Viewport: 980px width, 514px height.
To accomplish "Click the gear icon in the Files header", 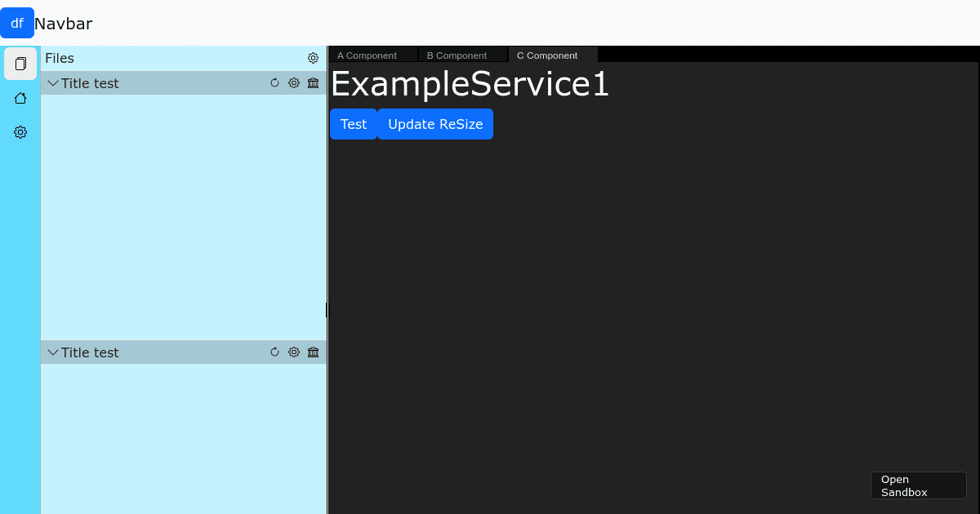I will 313,58.
